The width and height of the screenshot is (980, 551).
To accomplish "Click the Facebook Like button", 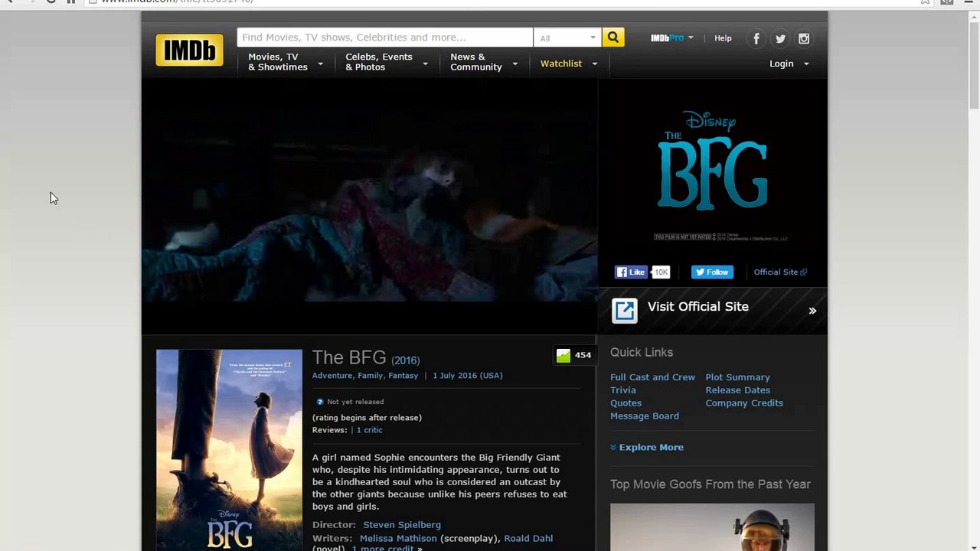I will click(x=632, y=272).
